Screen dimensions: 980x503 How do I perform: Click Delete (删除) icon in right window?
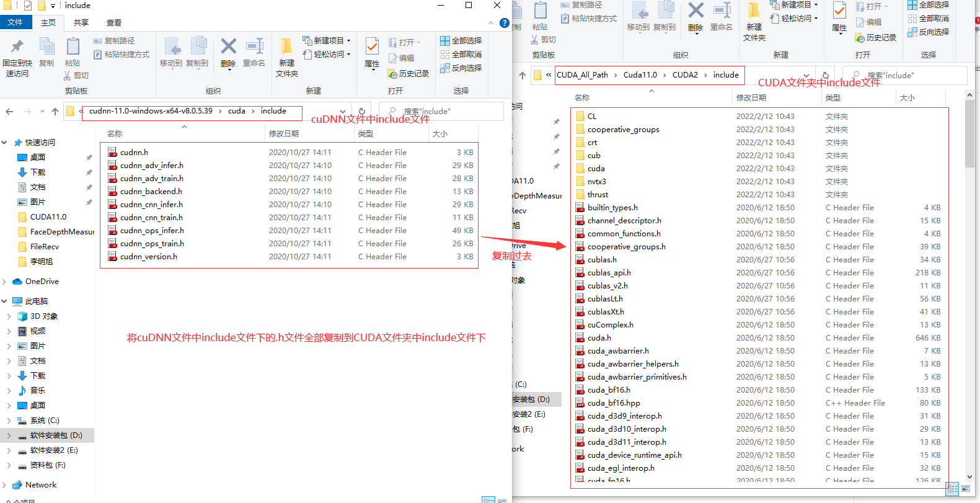(x=695, y=17)
